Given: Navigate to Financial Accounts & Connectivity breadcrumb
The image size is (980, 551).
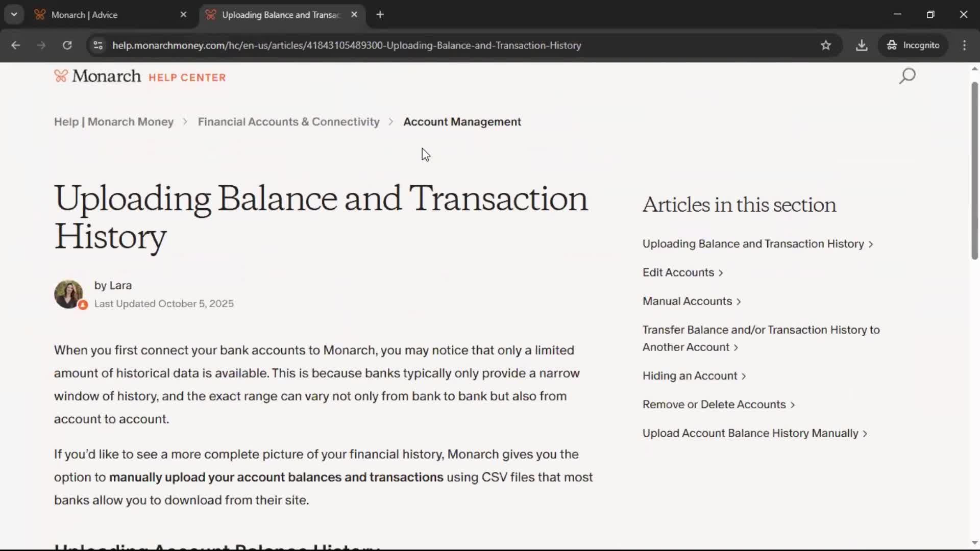Looking at the screenshot, I should pos(288,122).
